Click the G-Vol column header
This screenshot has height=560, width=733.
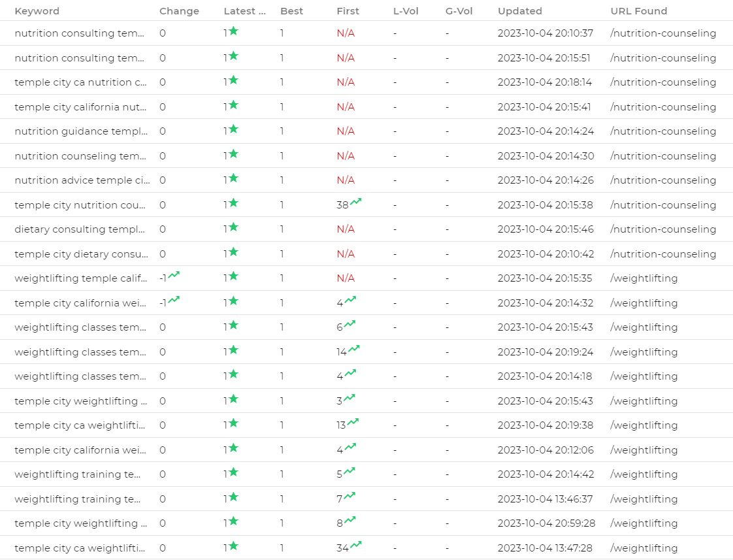458,10
